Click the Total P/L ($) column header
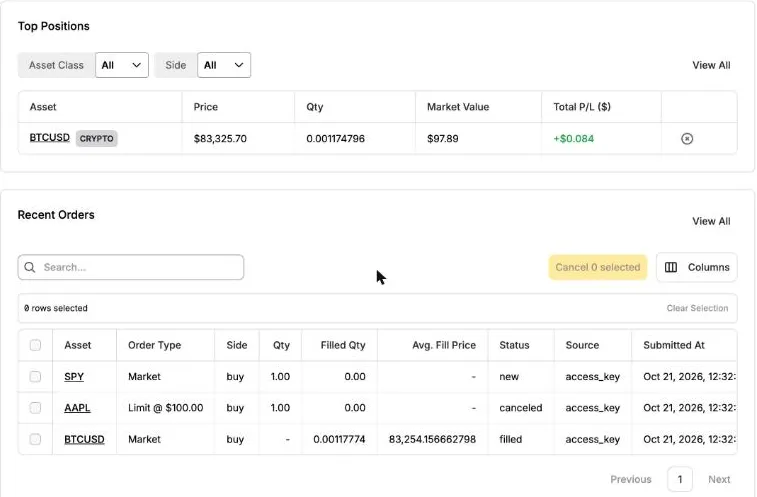757x497 pixels. point(582,107)
